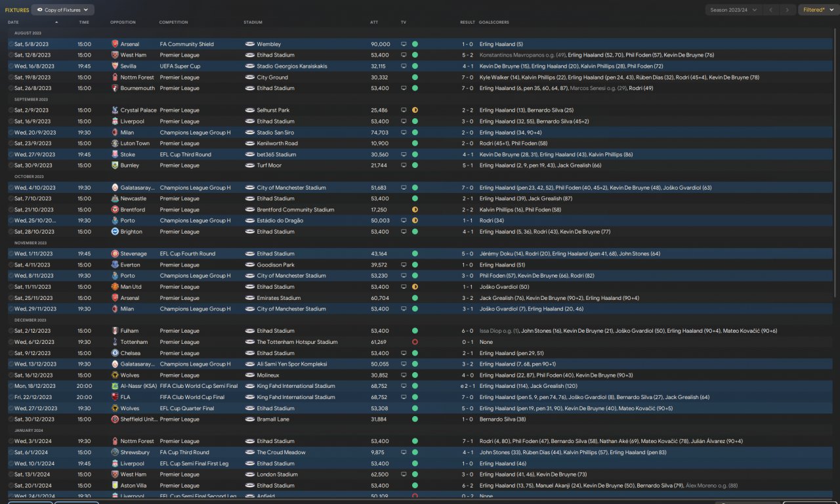Click the Crystal Palace club badge
Screen dimensions: 840x504
pyautogui.click(x=115, y=110)
